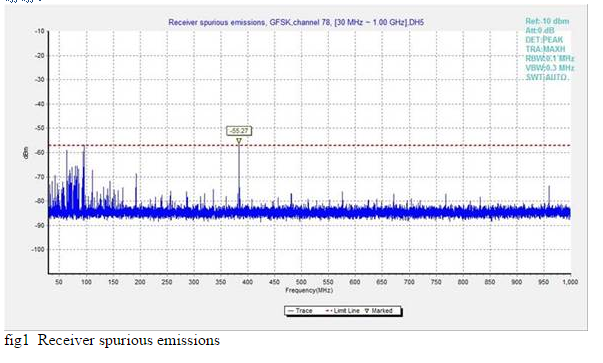Click the 'Att:0 dB' setting text
The image size is (603, 363).
coord(540,30)
